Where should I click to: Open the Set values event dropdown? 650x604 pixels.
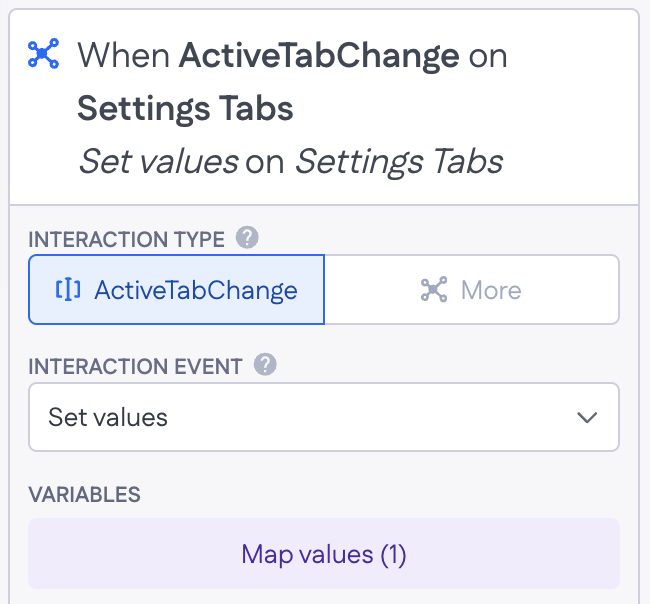point(324,417)
